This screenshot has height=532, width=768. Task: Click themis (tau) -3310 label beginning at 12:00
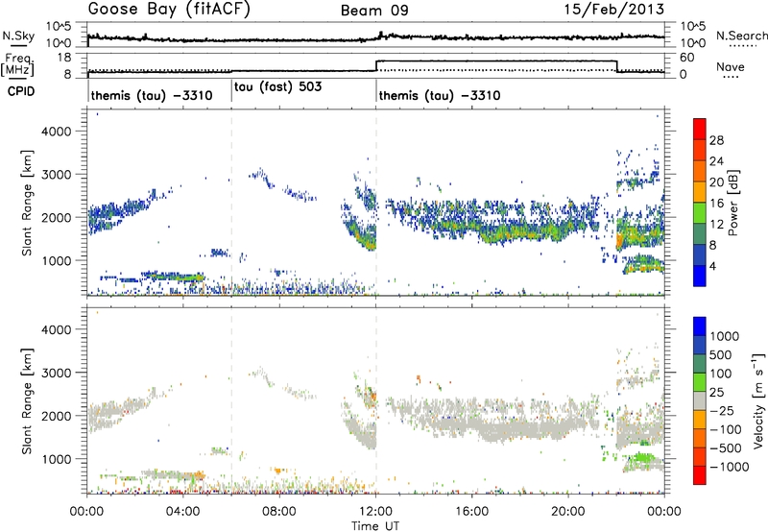coord(440,95)
